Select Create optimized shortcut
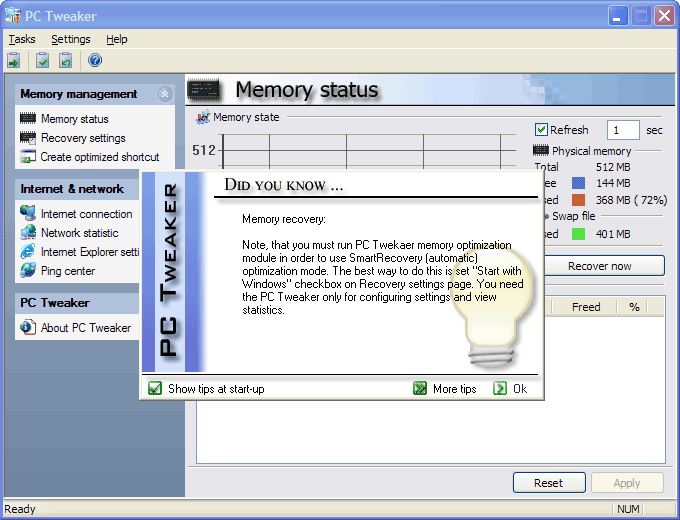This screenshot has width=680, height=520. coord(100,157)
